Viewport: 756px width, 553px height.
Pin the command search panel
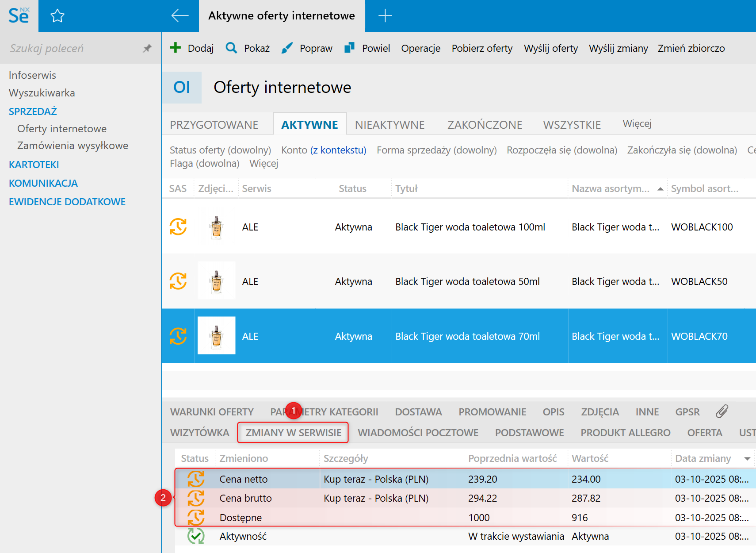tap(147, 48)
